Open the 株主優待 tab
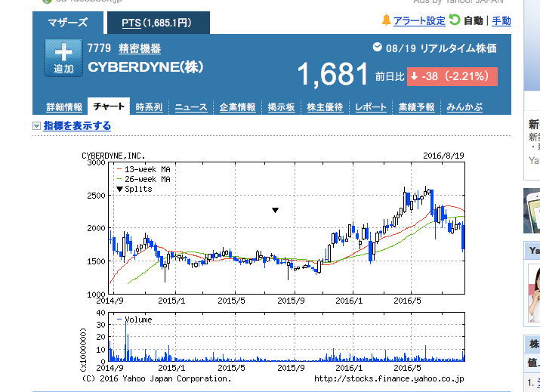 tap(325, 107)
